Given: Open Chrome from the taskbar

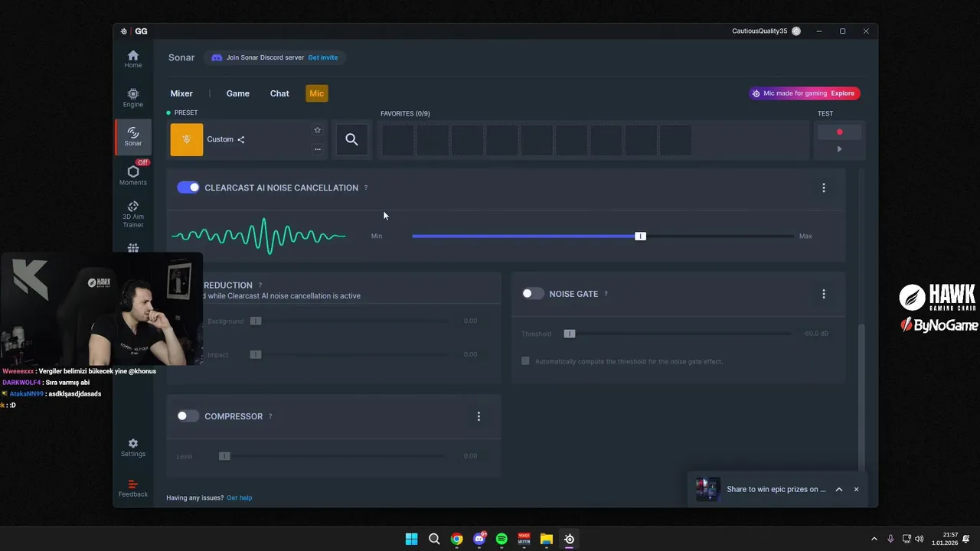Looking at the screenshot, I should (x=456, y=539).
